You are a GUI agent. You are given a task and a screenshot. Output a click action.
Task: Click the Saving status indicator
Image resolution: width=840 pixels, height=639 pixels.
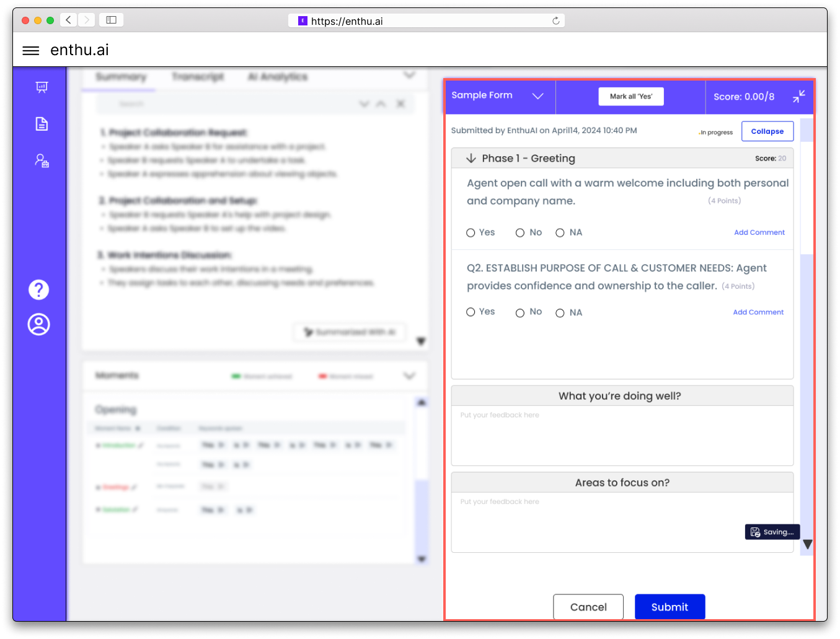[772, 532]
